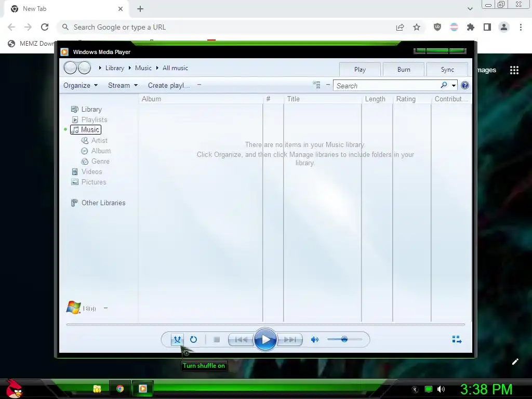
Task: Open the online stores dropdown beside Bing
Action: (x=105, y=308)
